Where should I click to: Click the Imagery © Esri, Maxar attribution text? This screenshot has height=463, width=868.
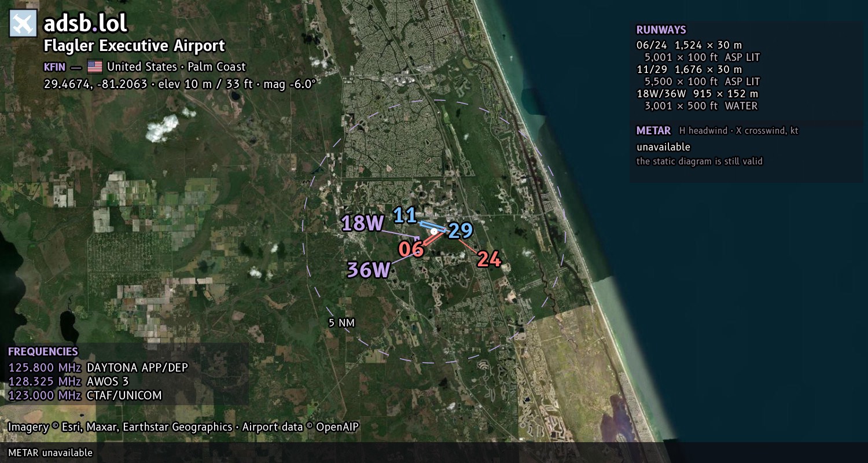tap(120, 427)
